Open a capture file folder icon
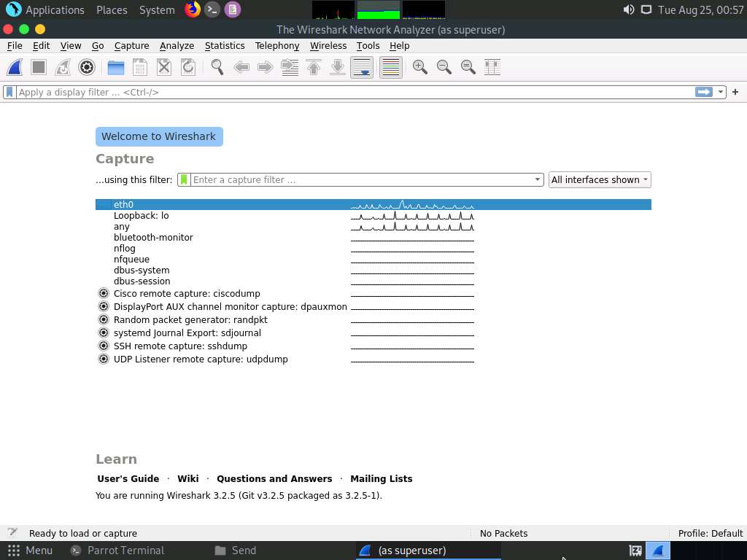Viewport: 747px width, 560px height. pyautogui.click(x=116, y=67)
